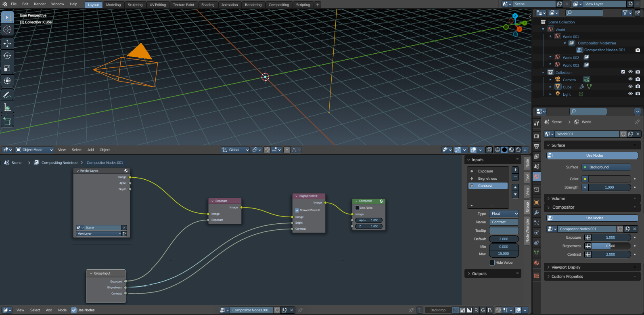Toggle Use Alpha on the Composite node
This screenshot has width=644, height=315.
point(357,208)
